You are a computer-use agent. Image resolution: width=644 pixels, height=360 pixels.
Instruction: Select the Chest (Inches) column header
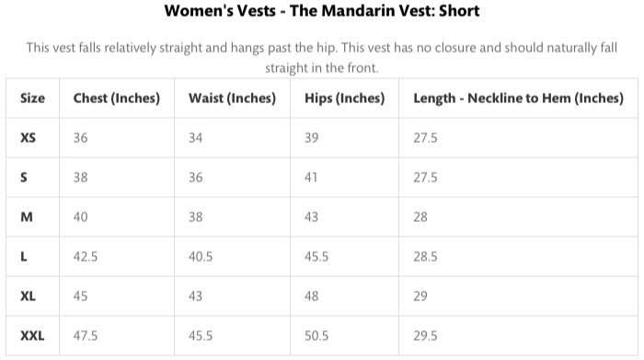click(117, 99)
